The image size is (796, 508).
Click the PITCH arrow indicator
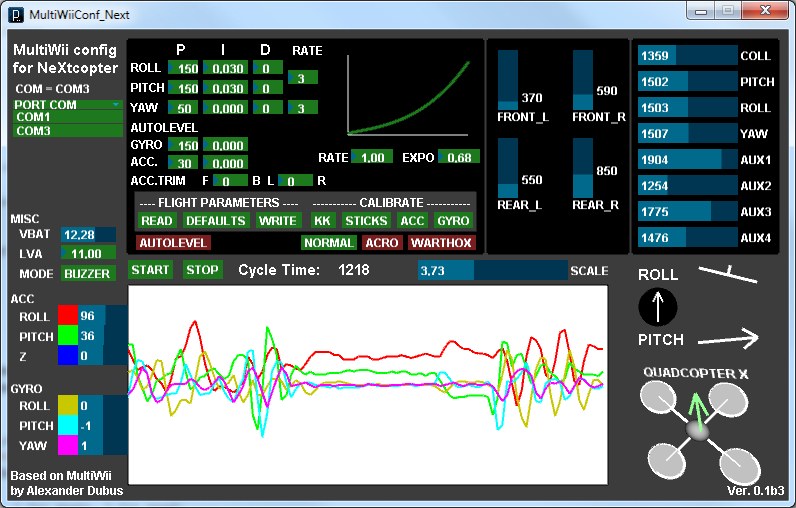point(728,338)
